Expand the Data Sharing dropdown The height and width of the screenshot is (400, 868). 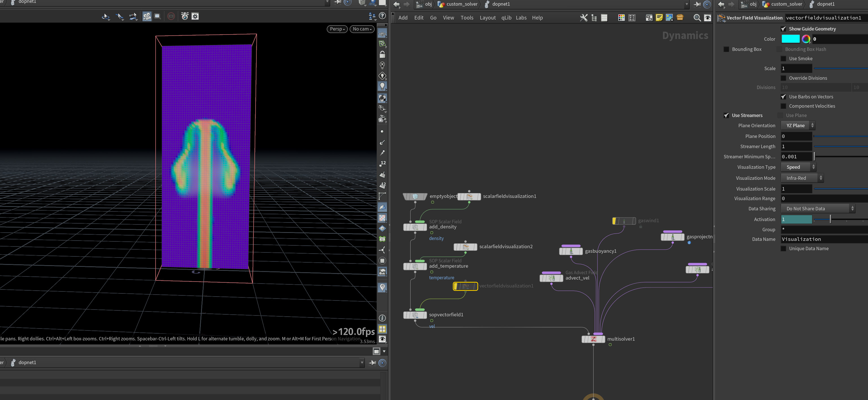coord(818,209)
